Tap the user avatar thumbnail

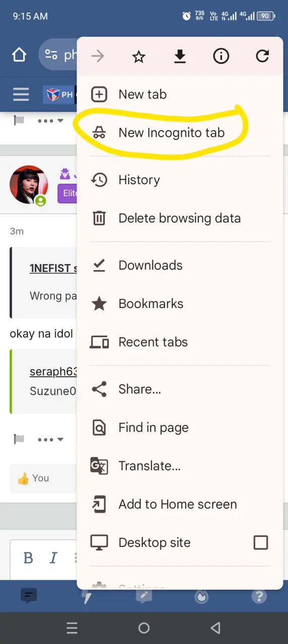29,185
